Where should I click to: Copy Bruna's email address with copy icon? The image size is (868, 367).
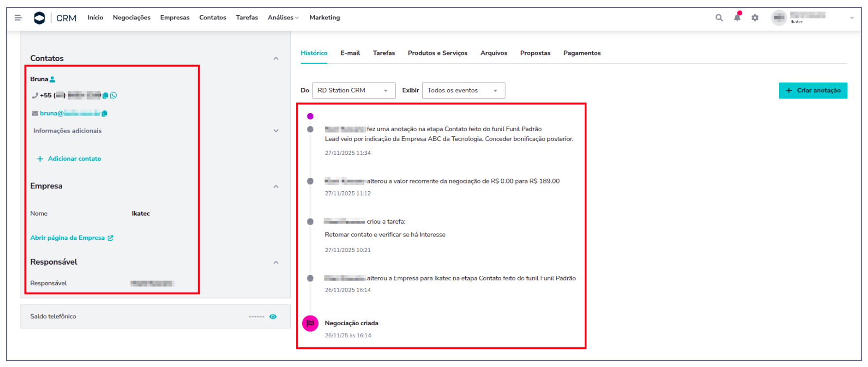point(104,114)
